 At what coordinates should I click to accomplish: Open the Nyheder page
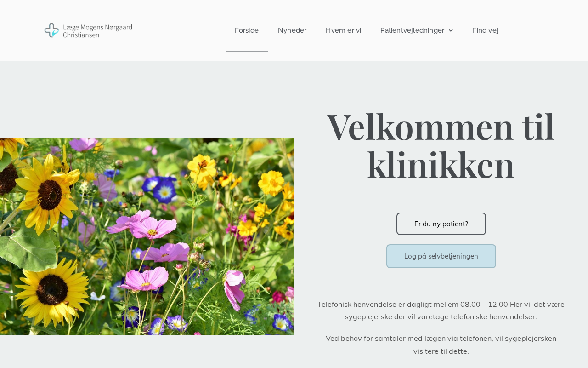click(x=292, y=30)
